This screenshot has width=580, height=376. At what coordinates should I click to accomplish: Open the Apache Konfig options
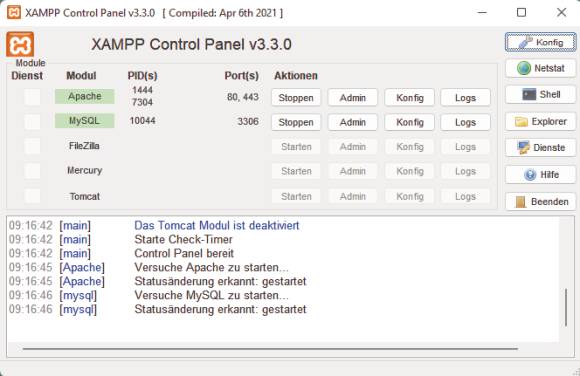pos(409,98)
